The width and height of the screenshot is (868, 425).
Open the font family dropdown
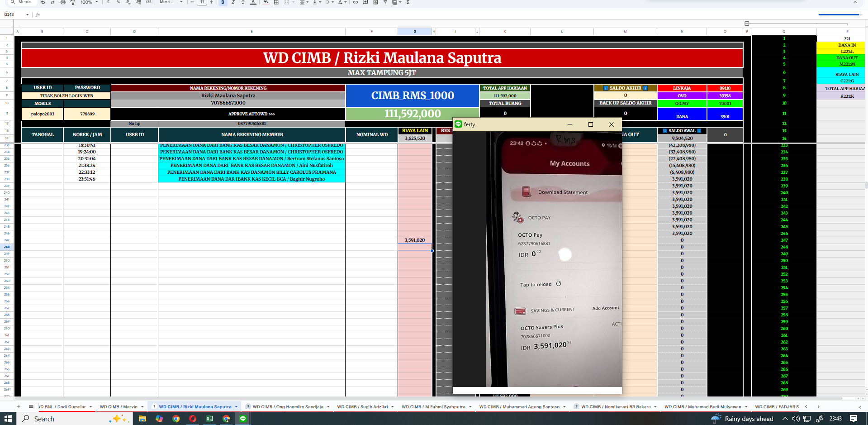171,2
